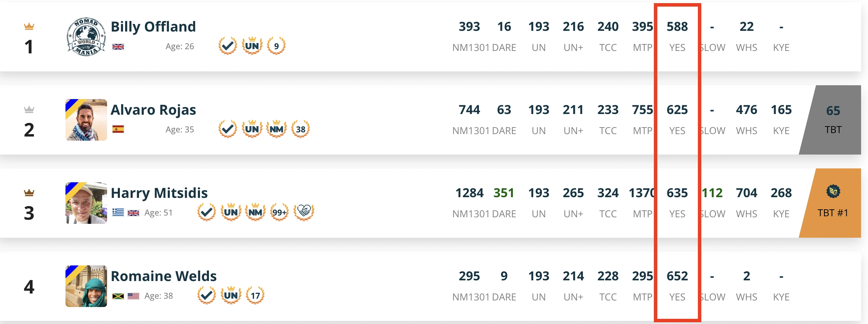Click the Nomad Mania World logo avatar
868x324 pixels.
click(86, 37)
